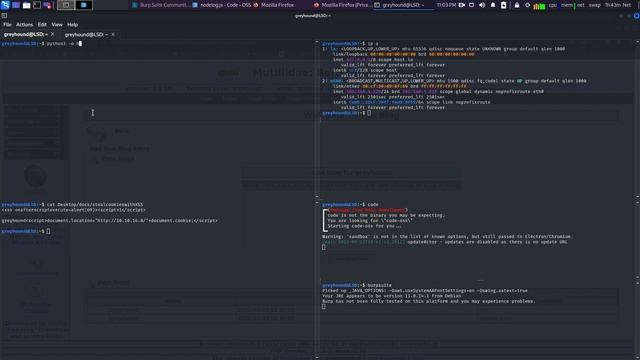
Task: Click the onafterscriptexecute payload line
Action: click(x=73, y=210)
